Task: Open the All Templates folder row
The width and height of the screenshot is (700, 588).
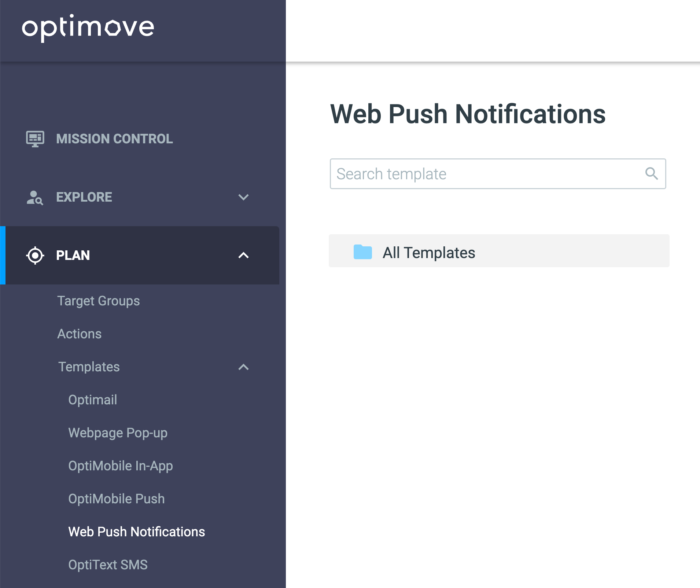Action: (x=499, y=251)
